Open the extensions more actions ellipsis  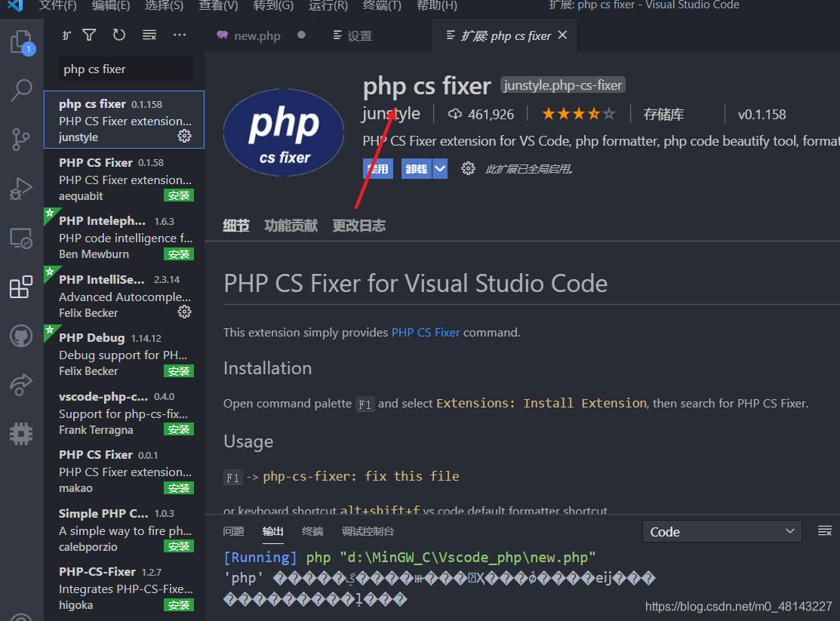(180, 35)
